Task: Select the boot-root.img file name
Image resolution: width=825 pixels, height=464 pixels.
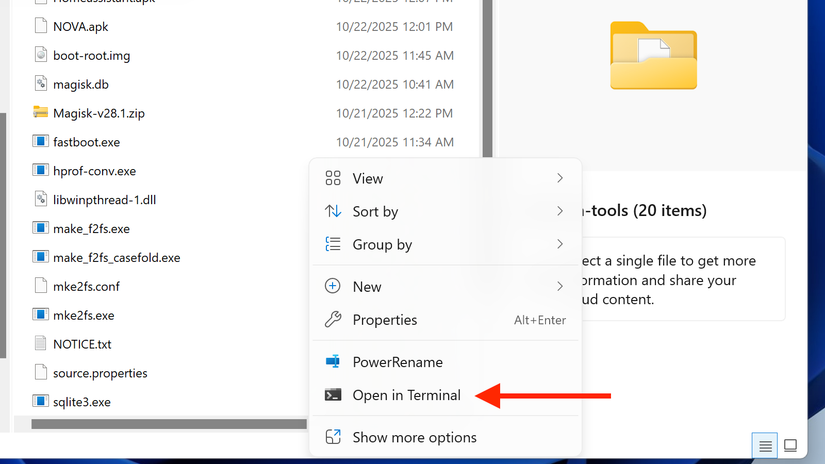Action: pyautogui.click(x=92, y=55)
